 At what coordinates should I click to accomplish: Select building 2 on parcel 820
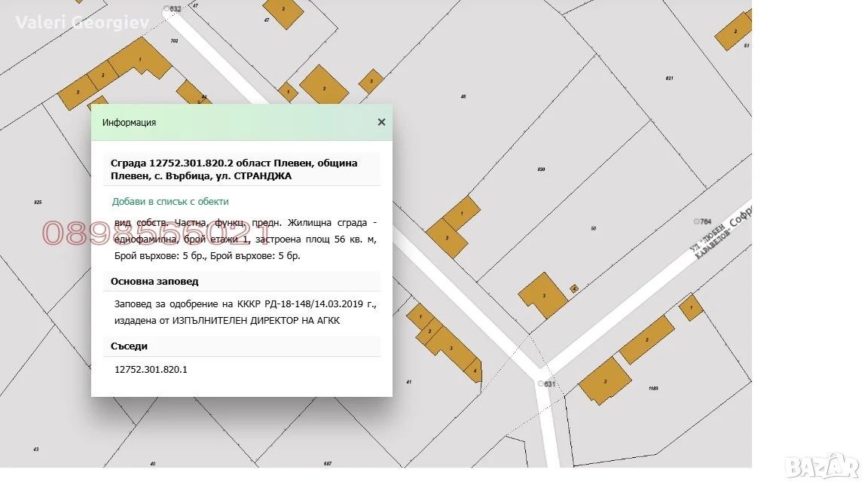point(448,238)
